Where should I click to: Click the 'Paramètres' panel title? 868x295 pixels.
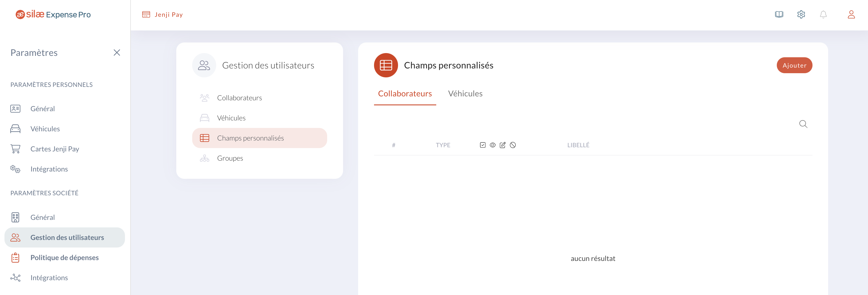[x=34, y=53]
